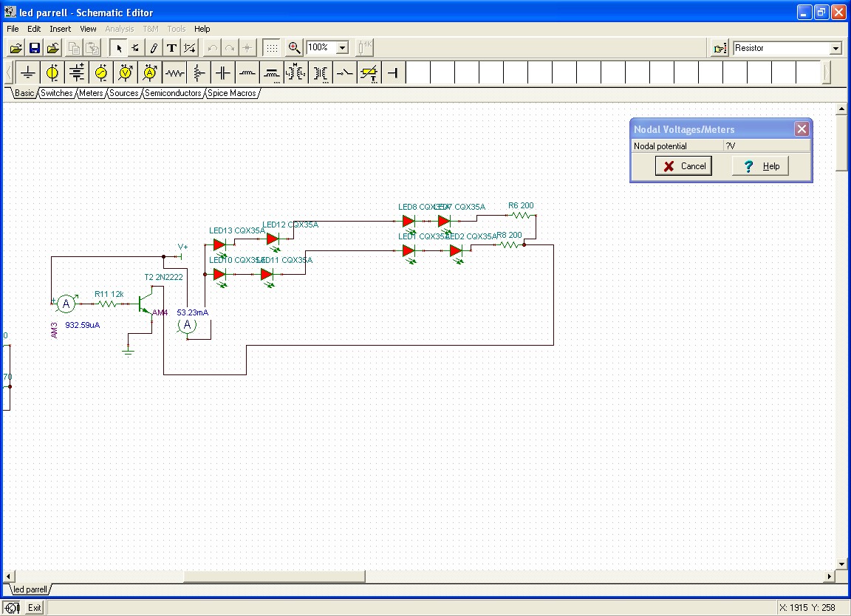Open the Resistor component dropdown

click(835, 48)
